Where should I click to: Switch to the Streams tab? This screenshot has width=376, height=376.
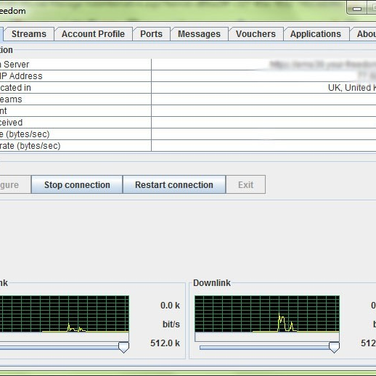click(29, 34)
